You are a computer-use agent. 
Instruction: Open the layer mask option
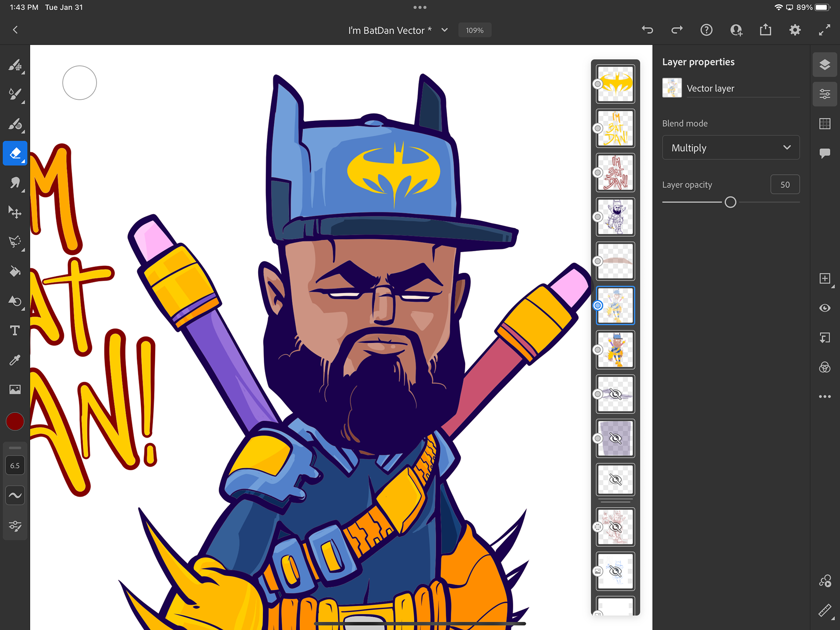point(825,367)
